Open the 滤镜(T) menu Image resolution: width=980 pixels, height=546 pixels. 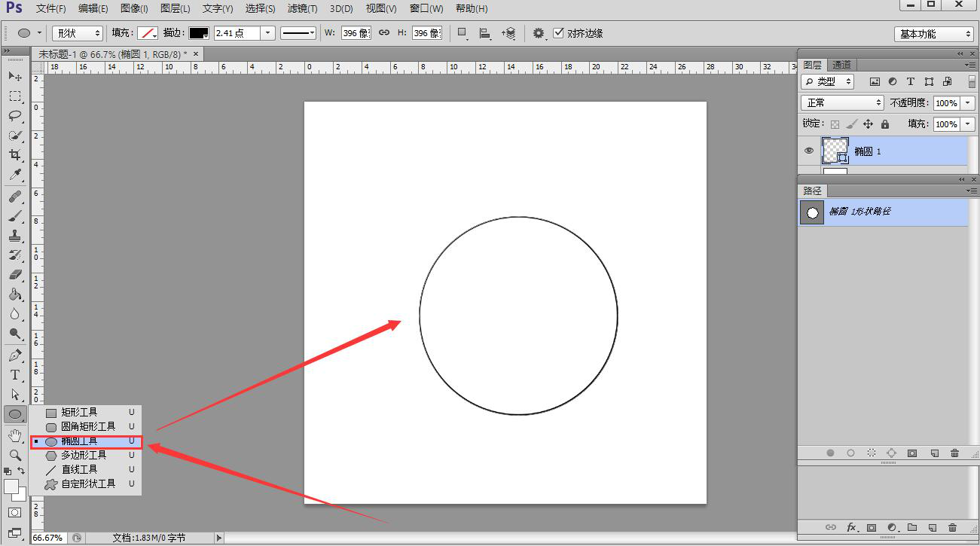point(302,8)
